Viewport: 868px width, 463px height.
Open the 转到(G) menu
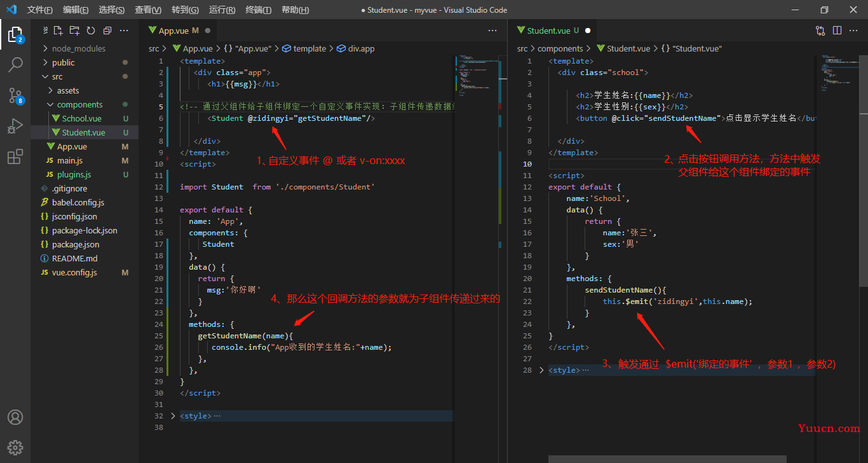(185, 10)
